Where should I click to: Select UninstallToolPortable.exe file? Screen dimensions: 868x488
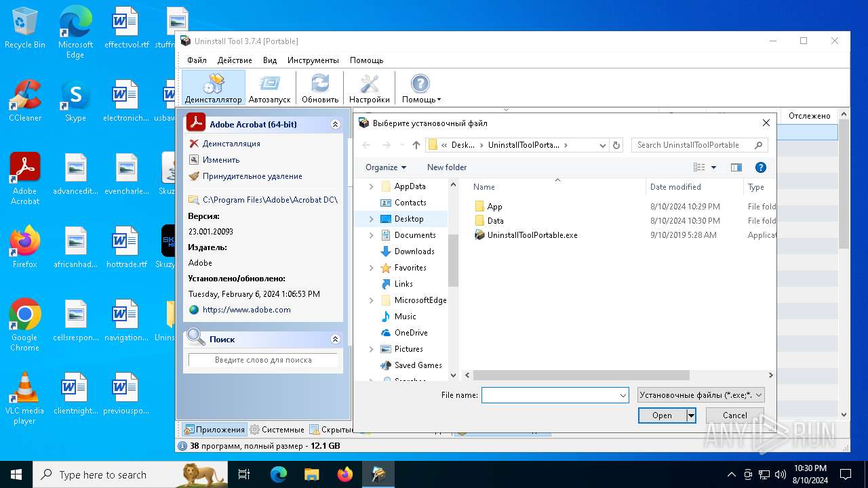tap(532, 235)
